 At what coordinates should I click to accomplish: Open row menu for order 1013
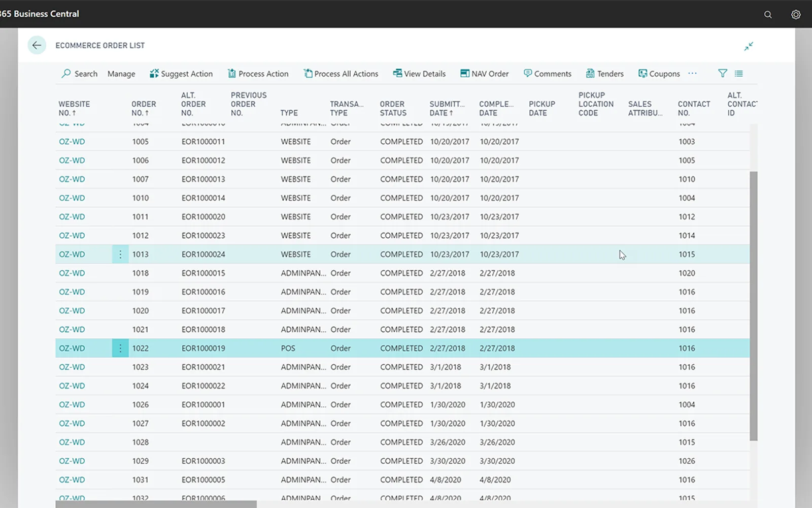(x=120, y=255)
